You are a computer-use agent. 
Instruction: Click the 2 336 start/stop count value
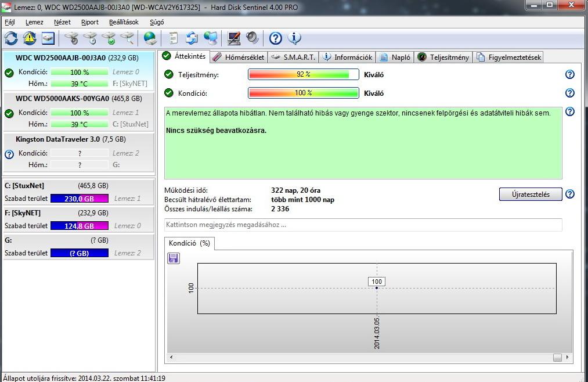(280, 209)
